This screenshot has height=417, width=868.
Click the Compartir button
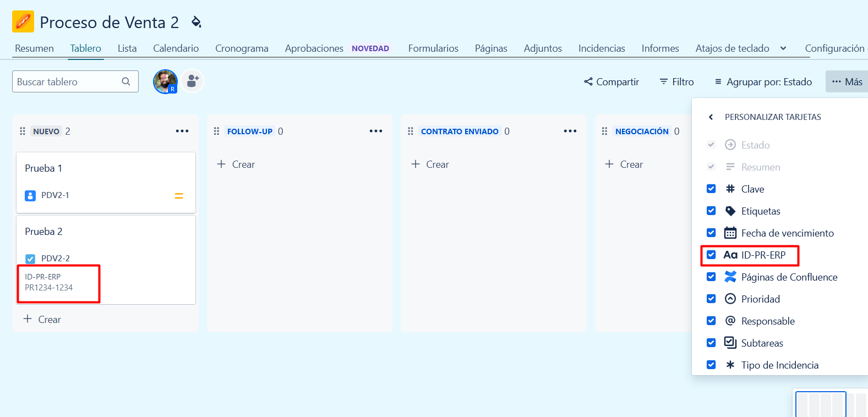pos(612,81)
